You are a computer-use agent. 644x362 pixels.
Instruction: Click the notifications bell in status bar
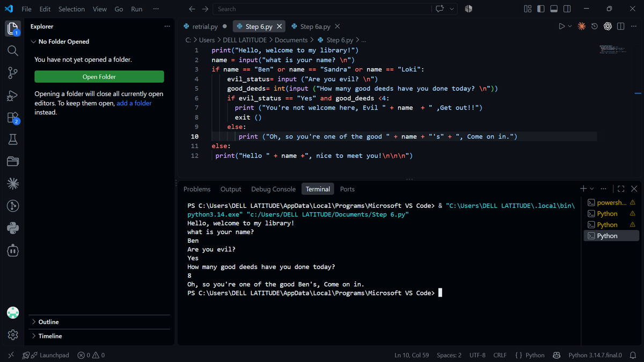click(633, 355)
